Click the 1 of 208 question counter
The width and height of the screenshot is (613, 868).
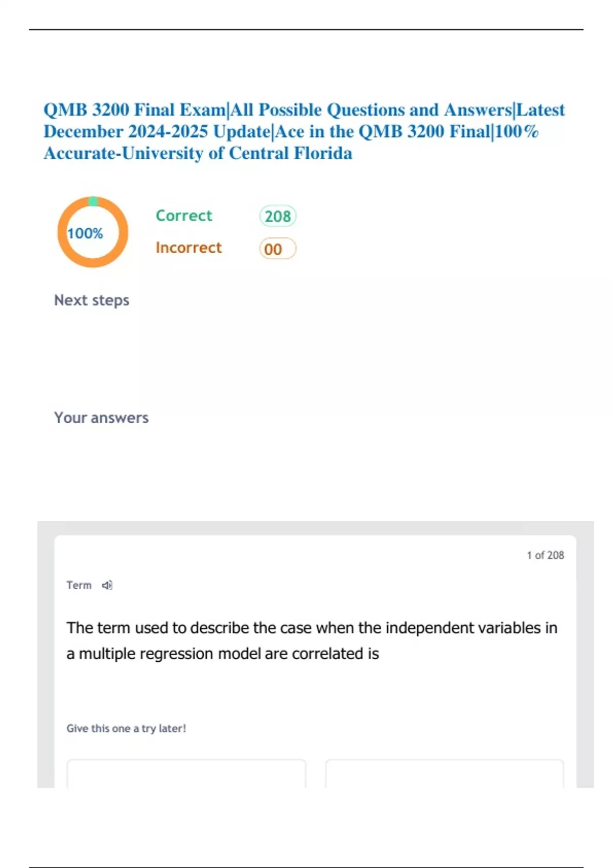click(545, 555)
